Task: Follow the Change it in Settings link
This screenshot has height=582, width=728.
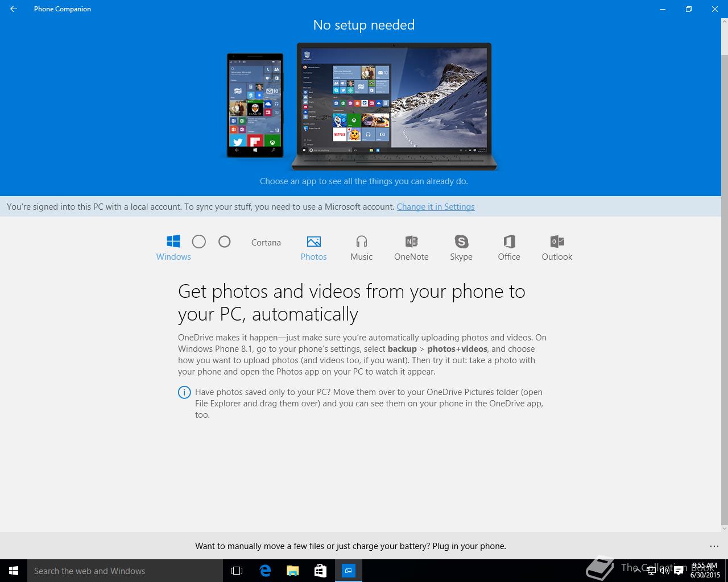Action: 436,207
